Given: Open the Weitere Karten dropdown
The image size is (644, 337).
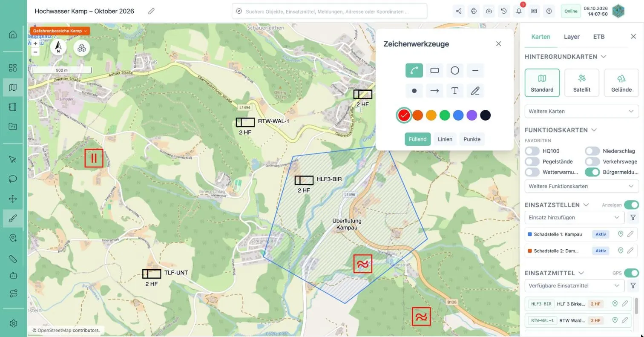Looking at the screenshot, I should point(582,111).
